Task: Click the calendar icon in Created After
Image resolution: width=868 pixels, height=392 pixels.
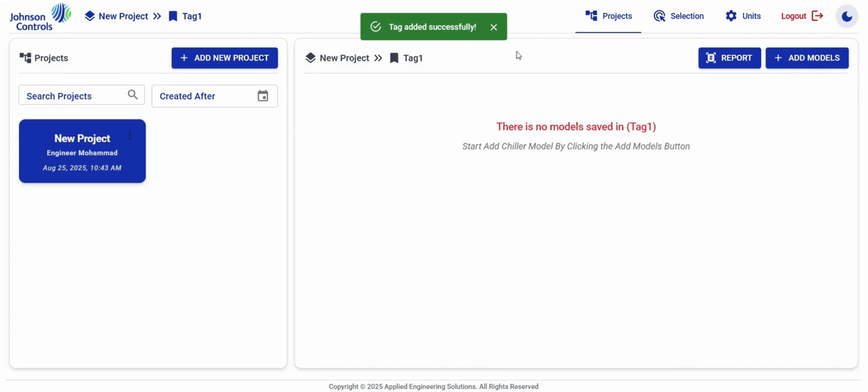Action: pos(262,96)
